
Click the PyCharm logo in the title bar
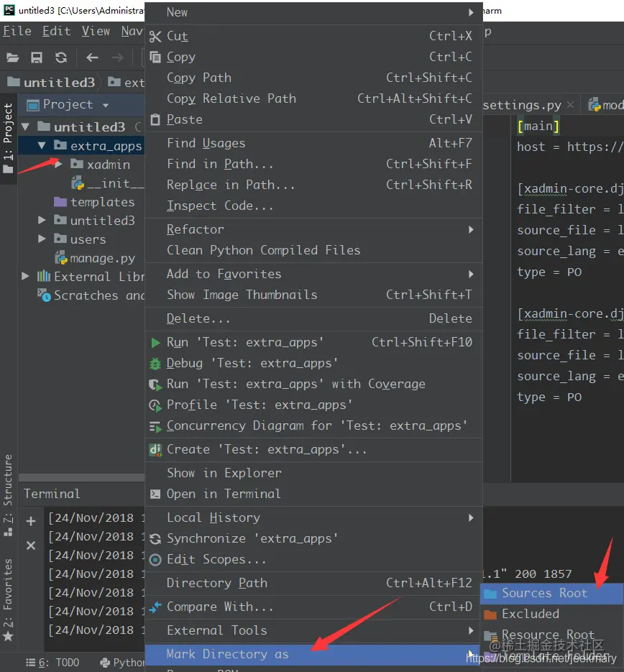pyautogui.click(x=9, y=10)
